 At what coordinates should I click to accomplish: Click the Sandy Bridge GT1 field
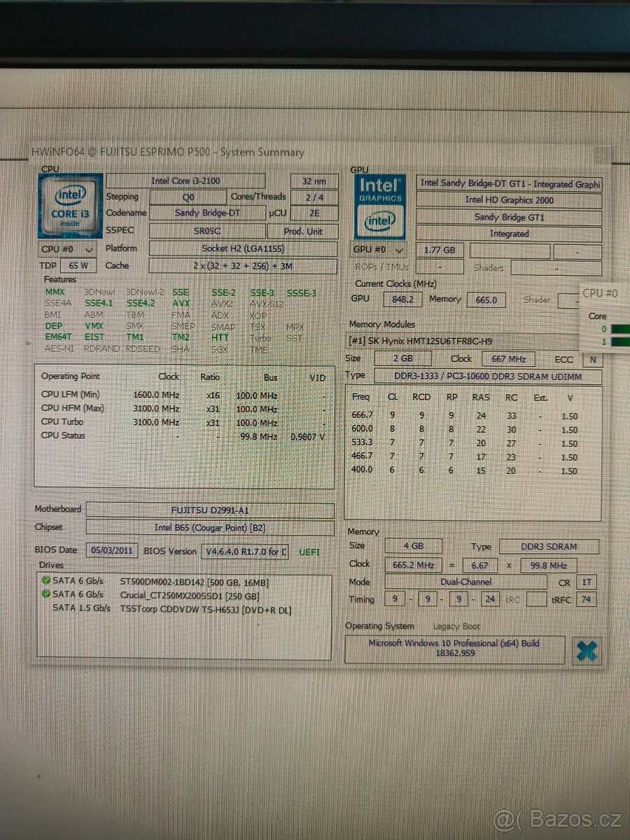coord(509,217)
